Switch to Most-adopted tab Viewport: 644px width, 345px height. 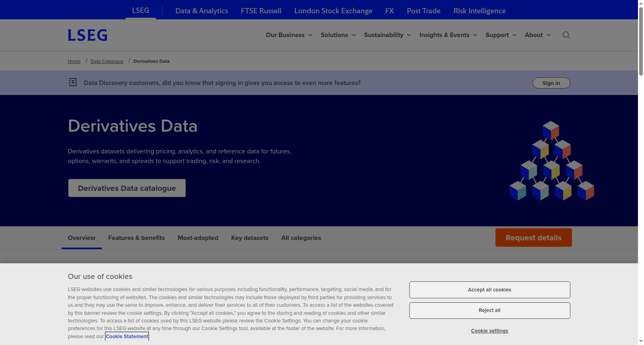pyautogui.click(x=198, y=238)
